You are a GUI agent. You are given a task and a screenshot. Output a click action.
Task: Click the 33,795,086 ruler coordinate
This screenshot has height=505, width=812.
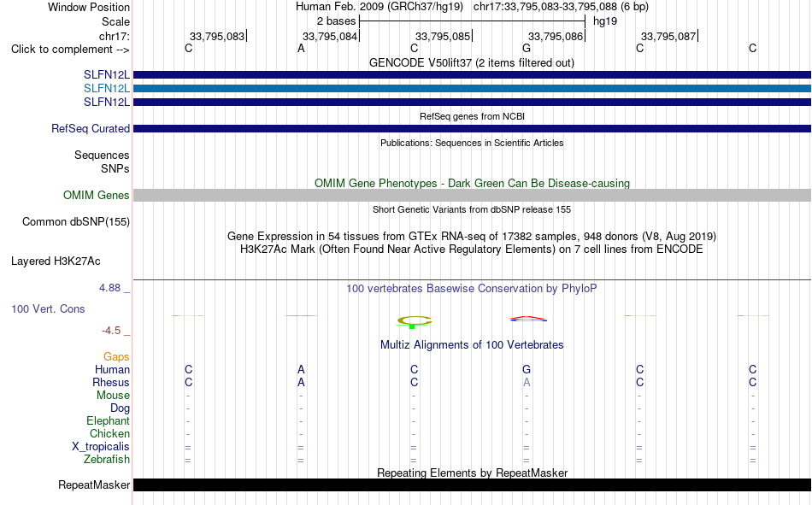click(x=556, y=36)
